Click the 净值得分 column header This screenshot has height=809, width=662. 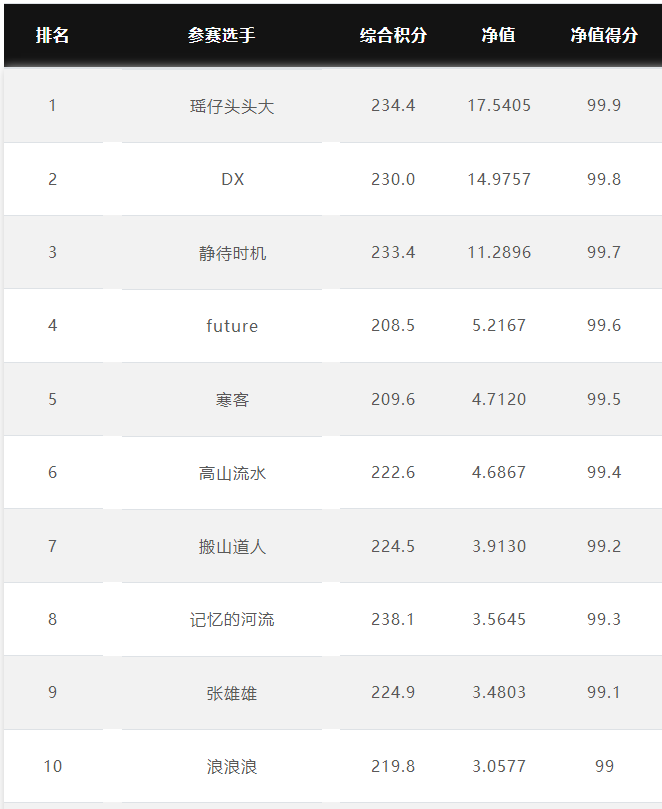point(604,35)
